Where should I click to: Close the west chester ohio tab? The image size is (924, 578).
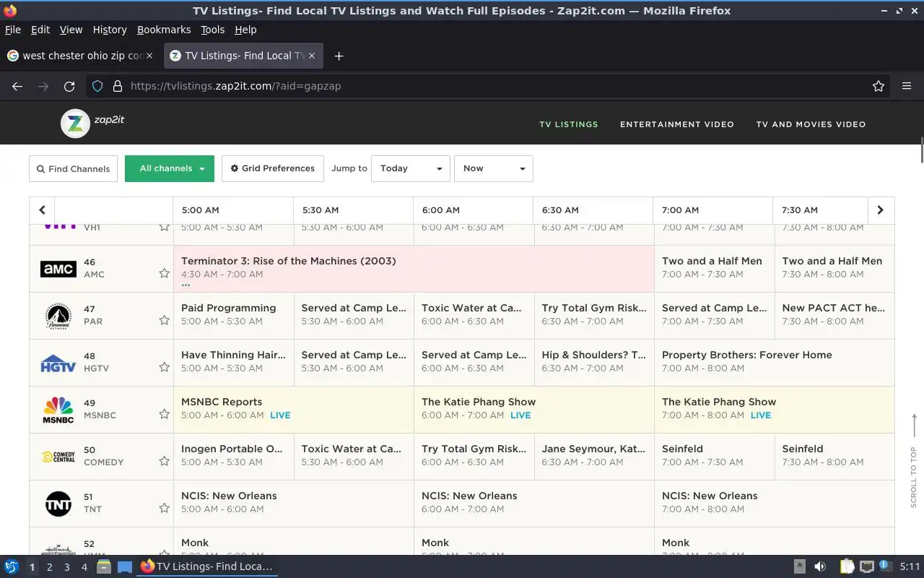(149, 56)
